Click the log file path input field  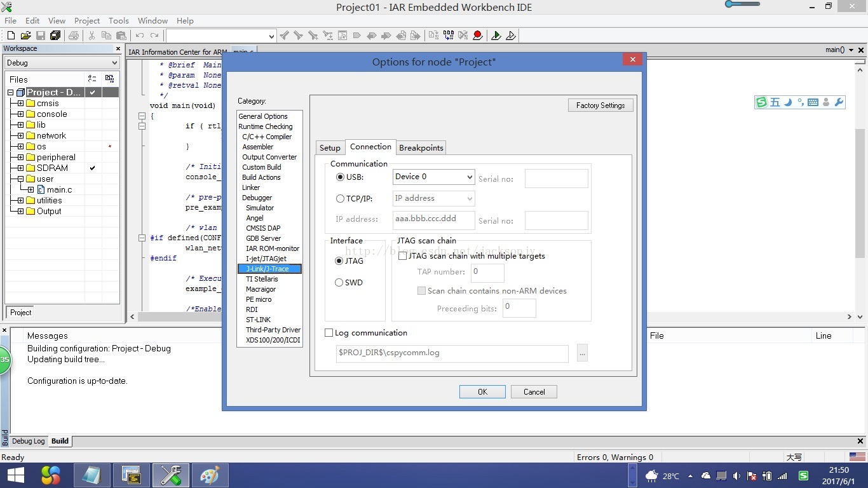[x=452, y=353]
